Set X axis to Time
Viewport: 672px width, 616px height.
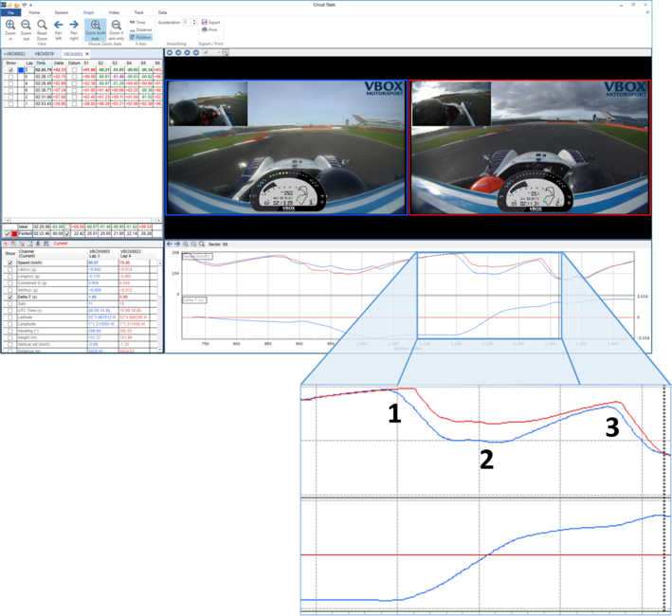(x=138, y=23)
